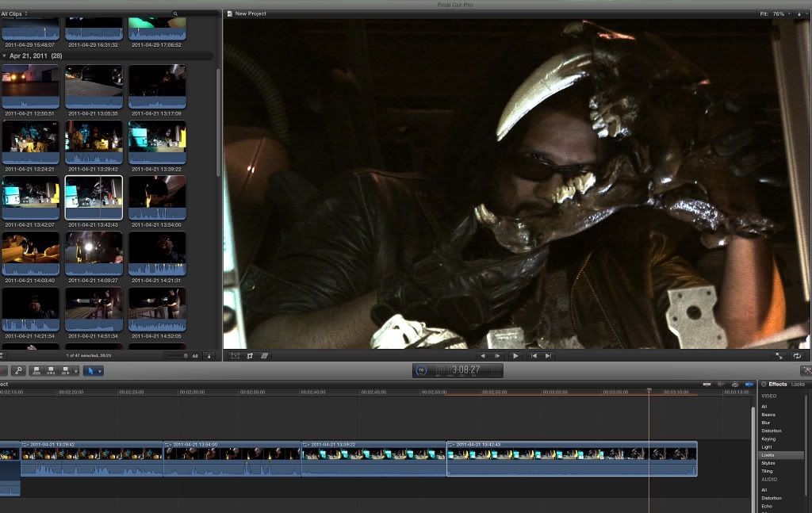Toggle the Crop tool in viewer
Viewport: 812px width, 513px height.
250,356
